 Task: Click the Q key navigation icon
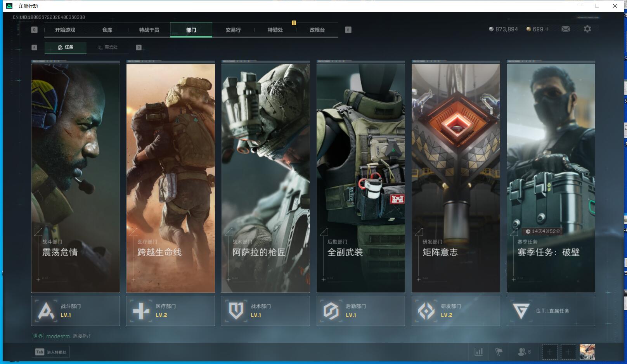coord(34,30)
